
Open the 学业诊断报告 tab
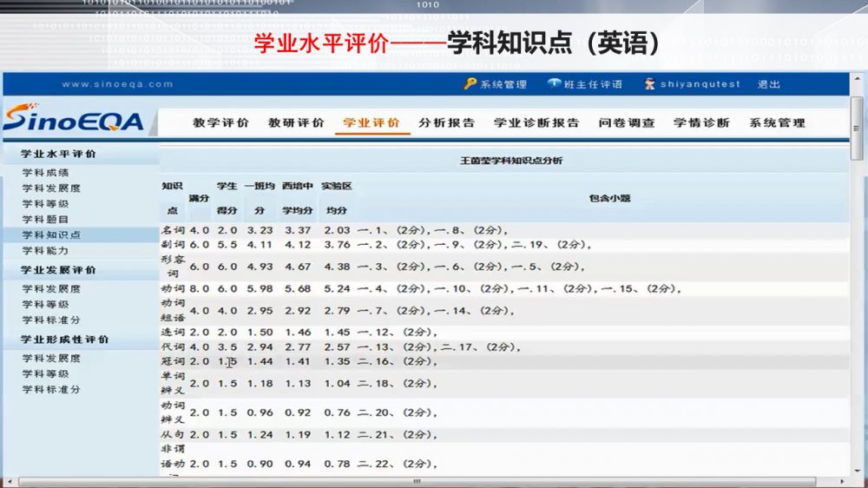click(536, 123)
